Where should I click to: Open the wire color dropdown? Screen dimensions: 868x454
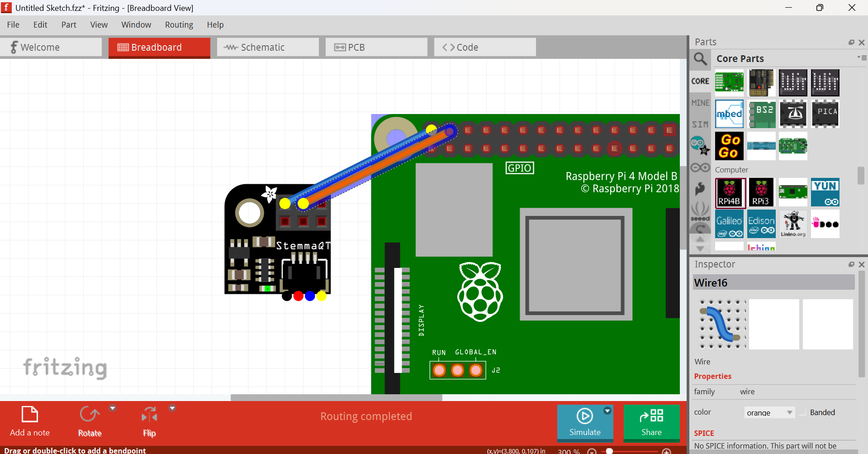[x=769, y=412]
